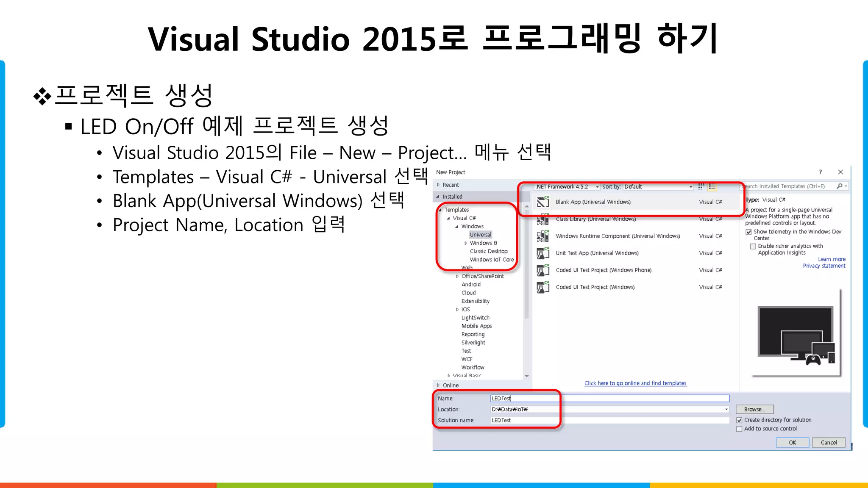
Task: Click the tree scrollbar down arrow
Action: pyautogui.click(x=527, y=376)
